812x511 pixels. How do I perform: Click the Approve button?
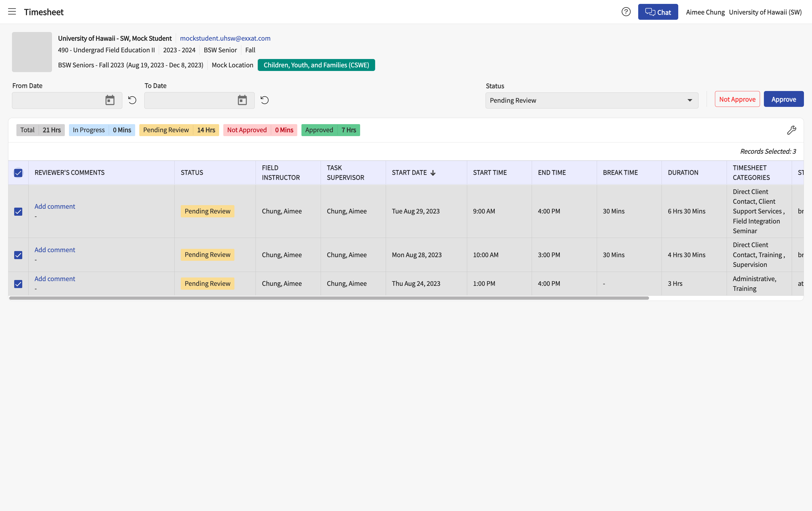[x=783, y=99]
